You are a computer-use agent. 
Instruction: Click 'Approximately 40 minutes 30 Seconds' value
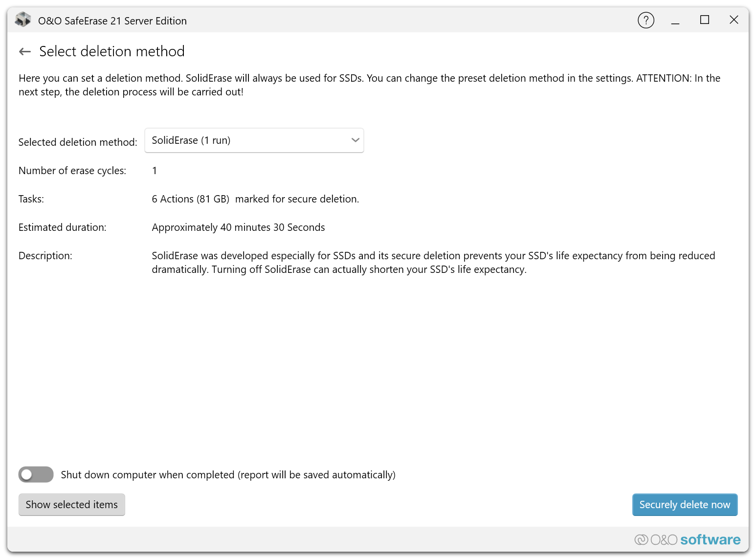[239, 227]
